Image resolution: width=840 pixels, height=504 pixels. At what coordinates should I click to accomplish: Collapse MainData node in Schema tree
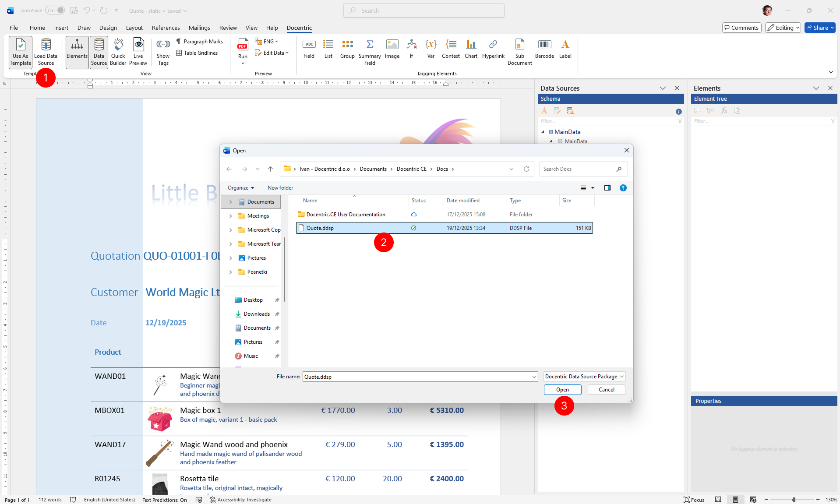[x=543, y=132]
